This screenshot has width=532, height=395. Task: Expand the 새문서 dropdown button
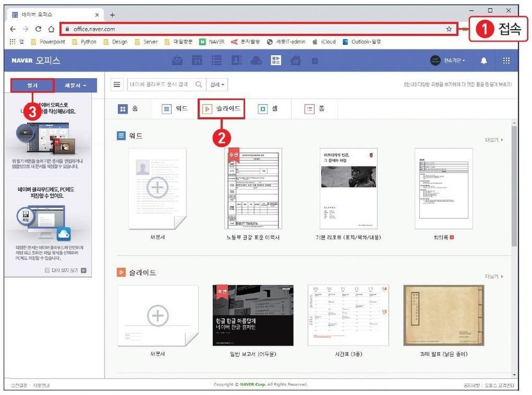coord(76,85)
